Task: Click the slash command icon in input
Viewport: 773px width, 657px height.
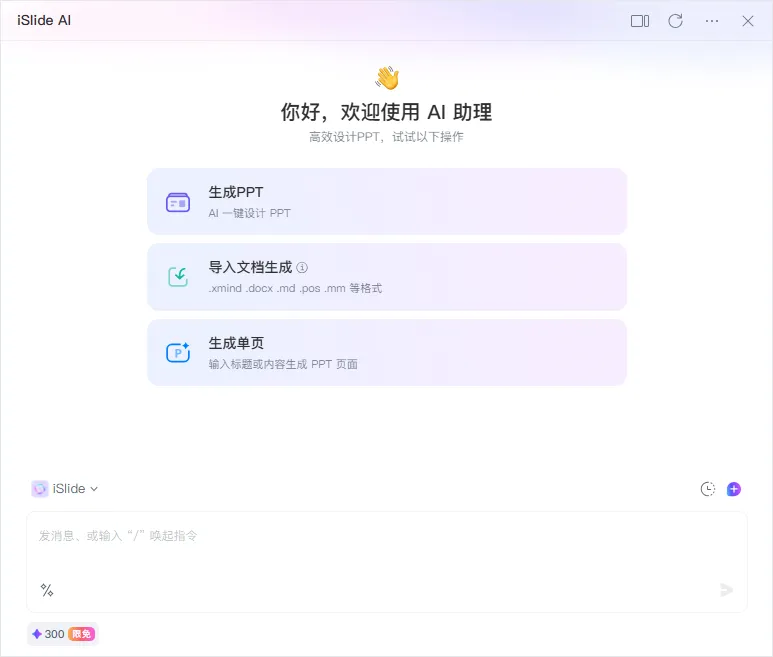Action: 47,590
